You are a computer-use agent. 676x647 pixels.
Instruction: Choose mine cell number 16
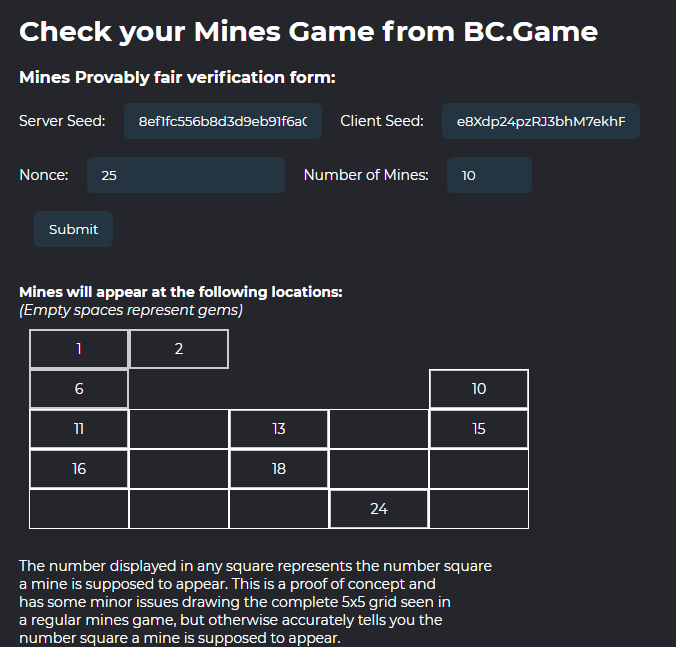79,469
